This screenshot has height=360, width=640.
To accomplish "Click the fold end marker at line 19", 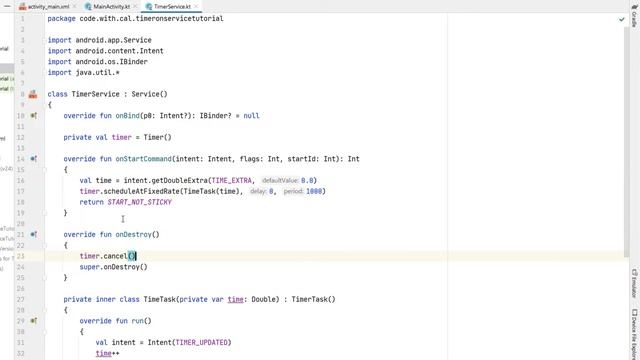I will pos(45,213).
